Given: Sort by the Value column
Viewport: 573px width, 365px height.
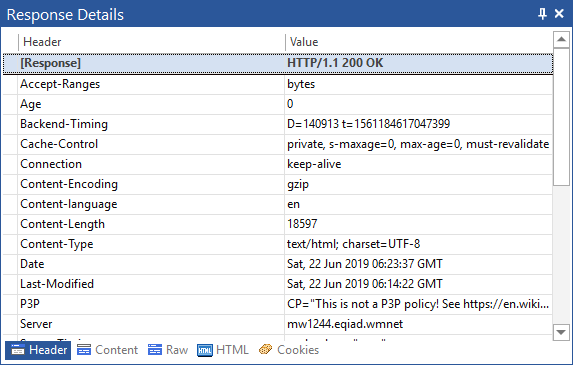Looking at the screenshot, I should coord(419,42).
